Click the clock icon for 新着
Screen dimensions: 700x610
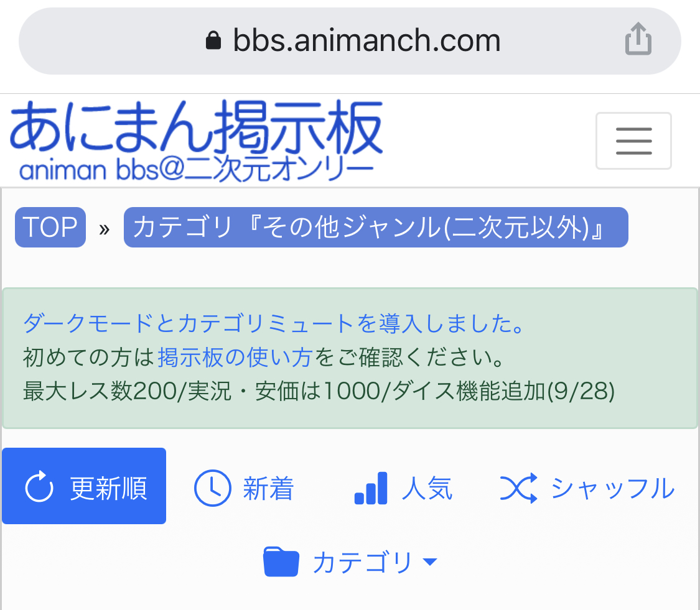tap(212, 488)
